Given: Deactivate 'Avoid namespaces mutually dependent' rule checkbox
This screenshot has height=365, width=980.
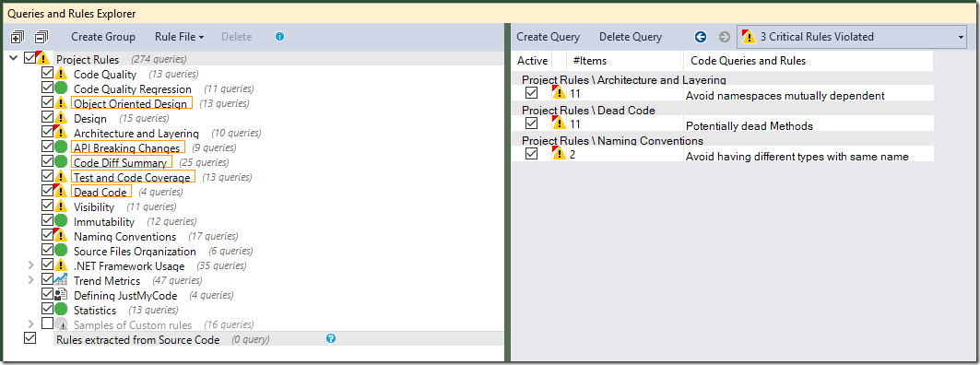Looking at the screenshot, I should [x=532, y=93].
